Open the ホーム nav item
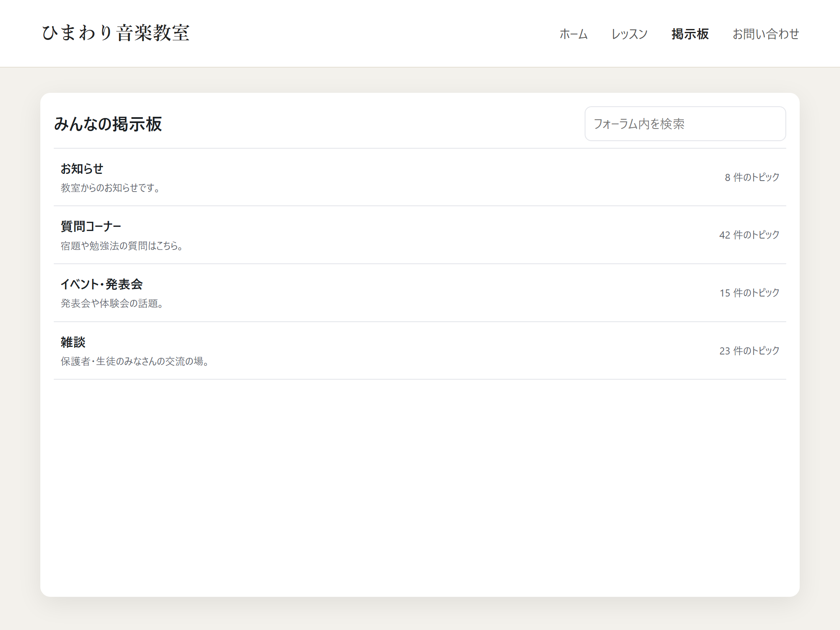This screenshot has height=630, width=840. pos(573,34)
